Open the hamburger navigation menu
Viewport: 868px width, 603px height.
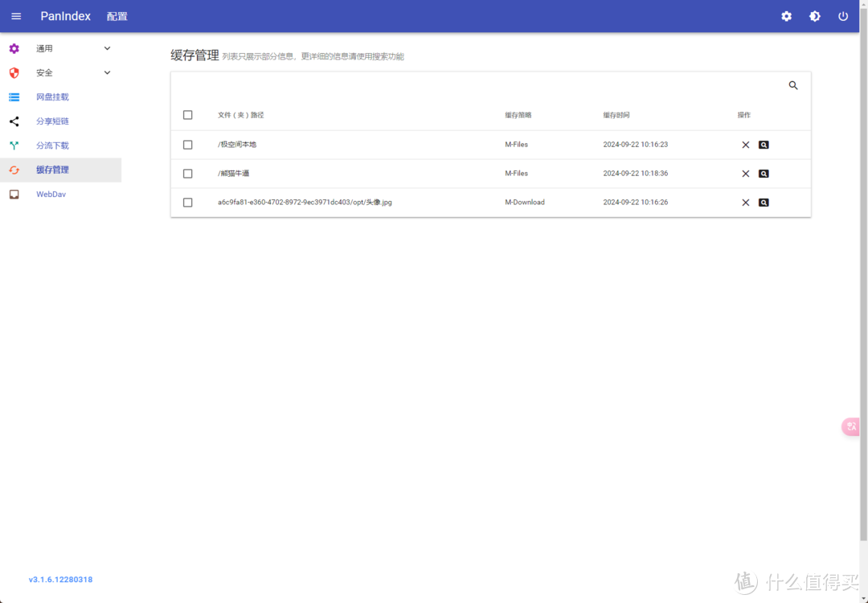[x=16, y=16]
